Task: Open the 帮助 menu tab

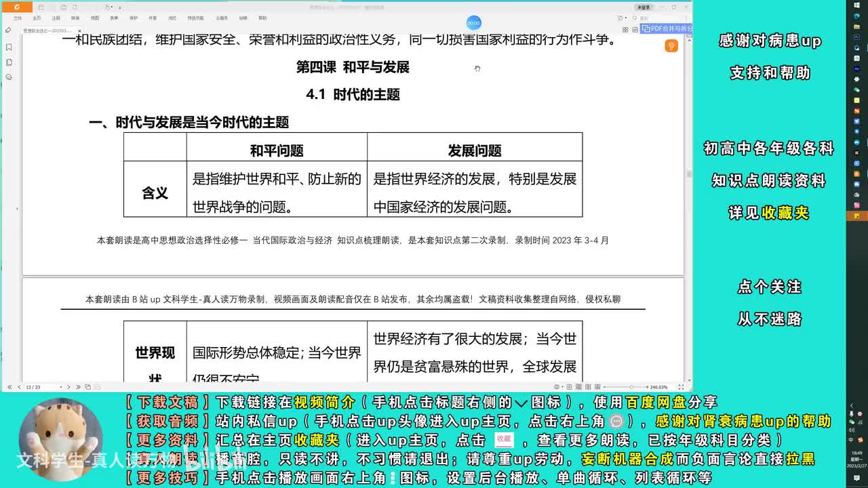Action: pyautogui.click(x=262, y=18)
